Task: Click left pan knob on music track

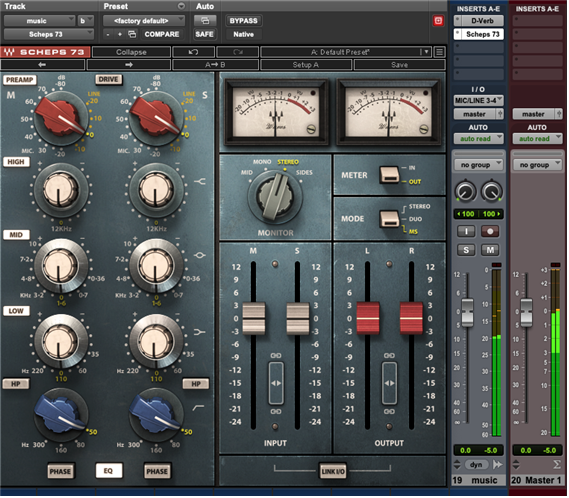Action: tap(466, 191)
